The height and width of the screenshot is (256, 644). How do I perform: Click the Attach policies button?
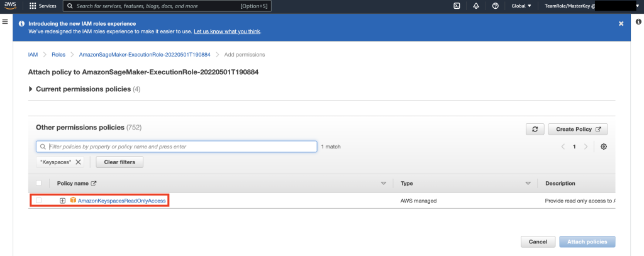[587, 242]
